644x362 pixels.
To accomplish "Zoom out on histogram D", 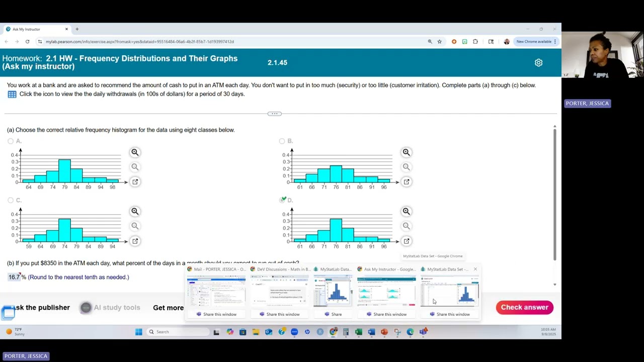I will coord(406,226).
